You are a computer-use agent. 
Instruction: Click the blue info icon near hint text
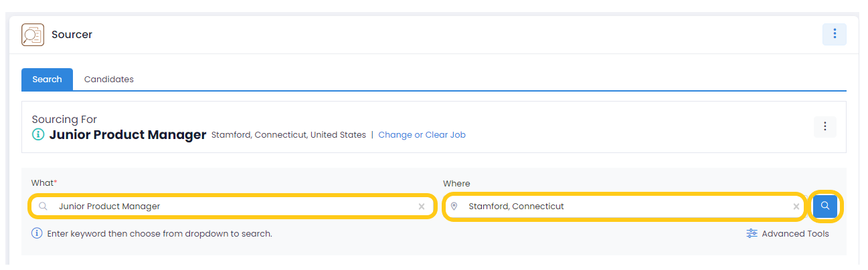pyautogui.click(x=37, y=234)
